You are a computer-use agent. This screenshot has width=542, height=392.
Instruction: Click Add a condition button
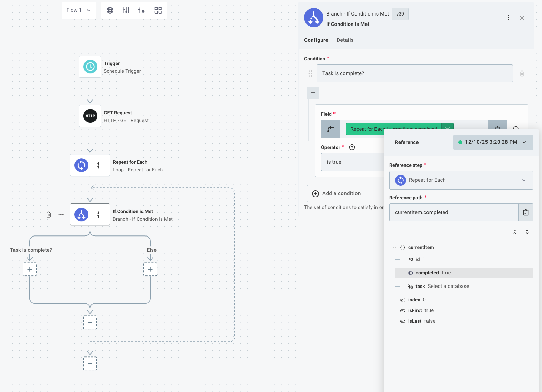tap(341, 193)
